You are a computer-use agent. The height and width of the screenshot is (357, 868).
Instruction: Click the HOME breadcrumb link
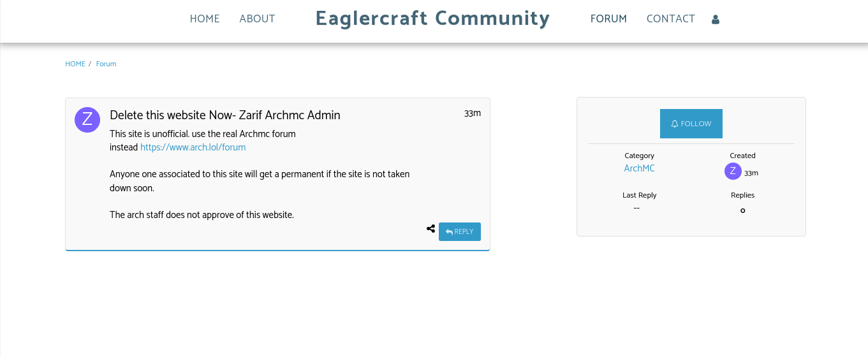(x=75, y=64)
